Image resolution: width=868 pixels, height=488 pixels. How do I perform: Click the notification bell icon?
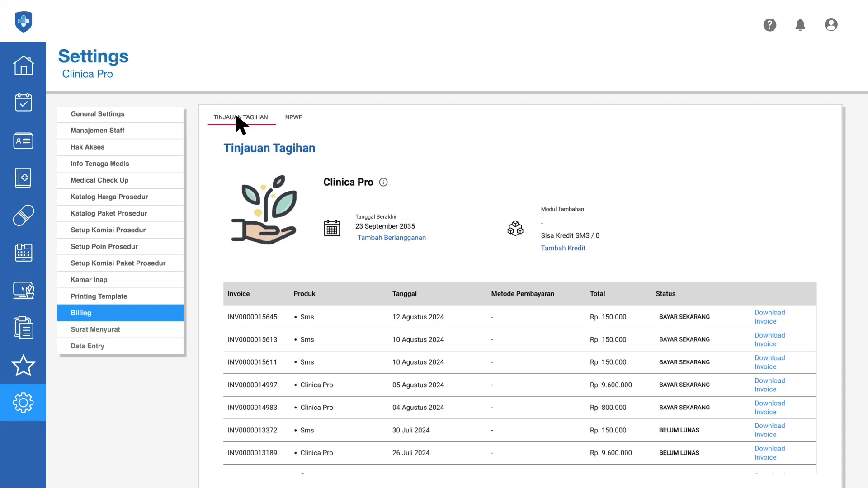point(800,25)
